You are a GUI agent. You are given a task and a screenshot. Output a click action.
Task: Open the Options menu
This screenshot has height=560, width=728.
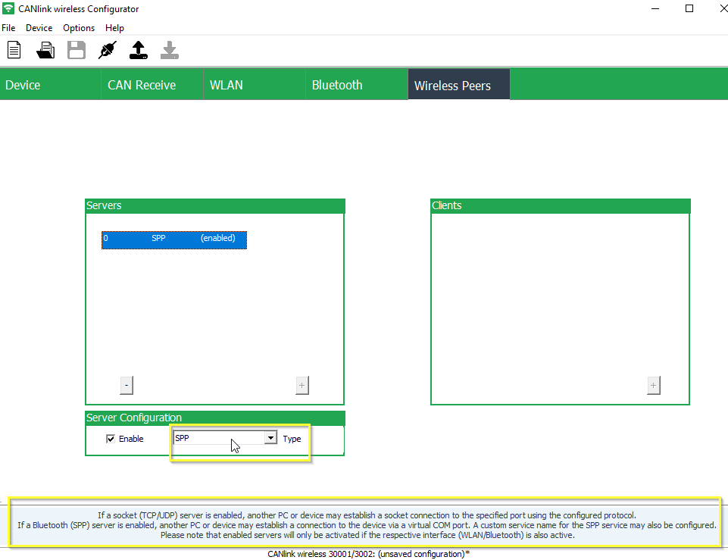point(79,27)
